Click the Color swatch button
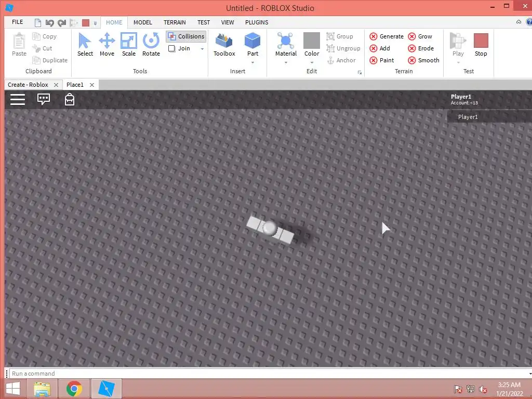 [x=312, y=45]
